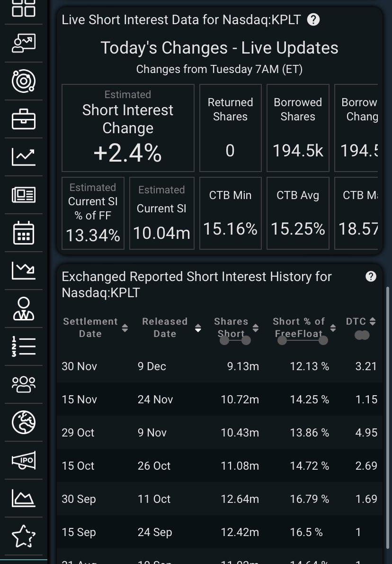Open the calendar sidebar icon
The width and height of the screenshot is (392, 564).
point(24,233)
